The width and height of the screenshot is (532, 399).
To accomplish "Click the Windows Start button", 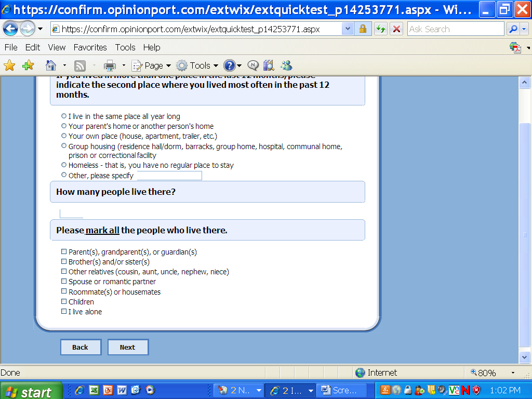I will coord(31,391).
